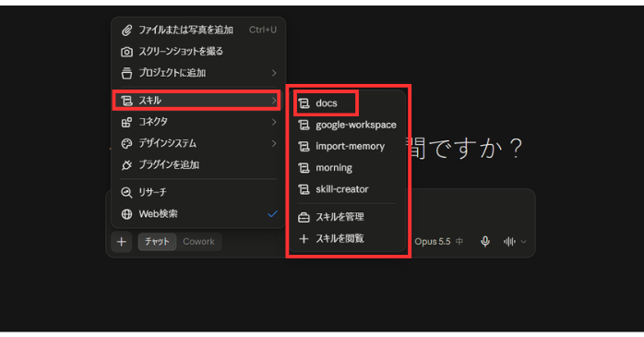
Task: Open スキルを管理 to manage skills
Action: coord(348,217)
